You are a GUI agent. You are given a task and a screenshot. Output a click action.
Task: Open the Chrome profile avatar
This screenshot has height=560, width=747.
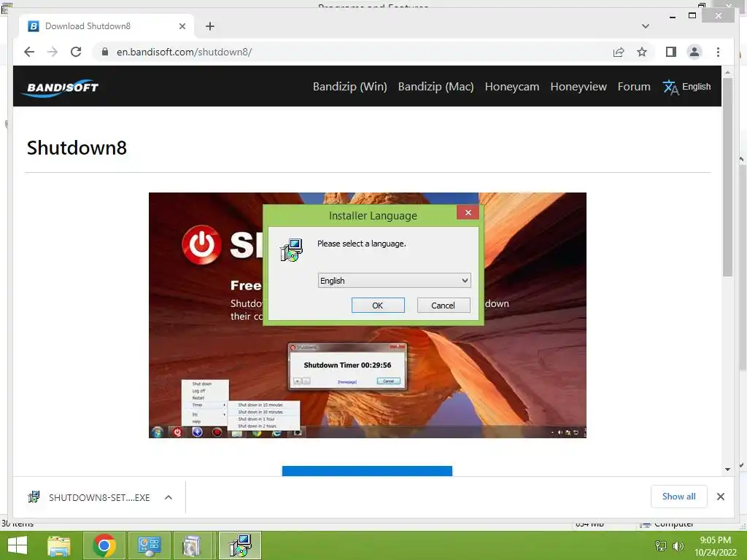tap(694, 52)
